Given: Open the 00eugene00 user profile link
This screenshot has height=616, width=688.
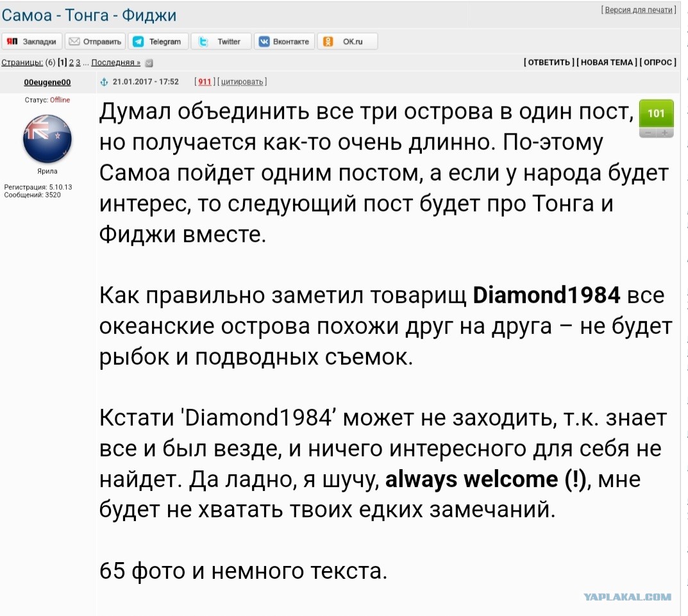Looking at the screenshot, I should point(47,82).
